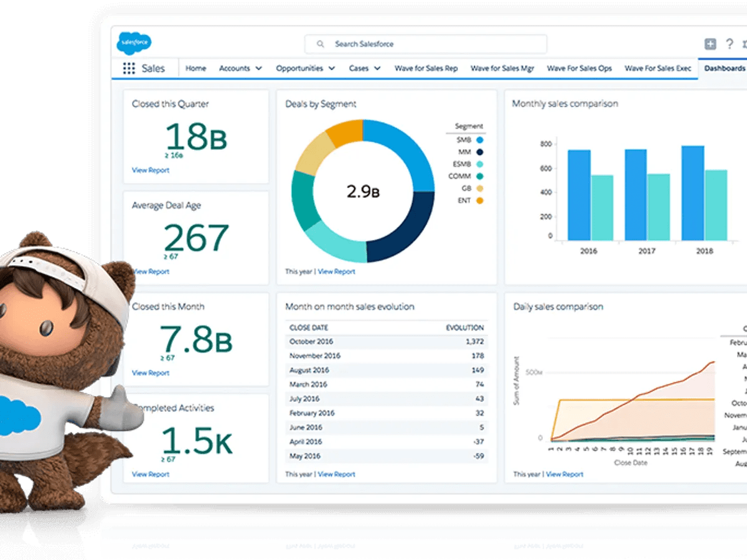
Task: Click the 18B Closed this Quarter value
Action: coord(196,136)
